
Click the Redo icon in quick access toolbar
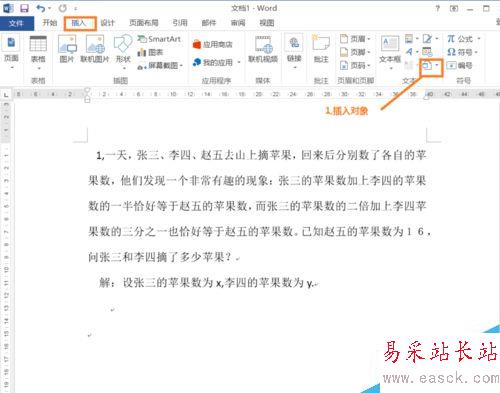point(63,8)
